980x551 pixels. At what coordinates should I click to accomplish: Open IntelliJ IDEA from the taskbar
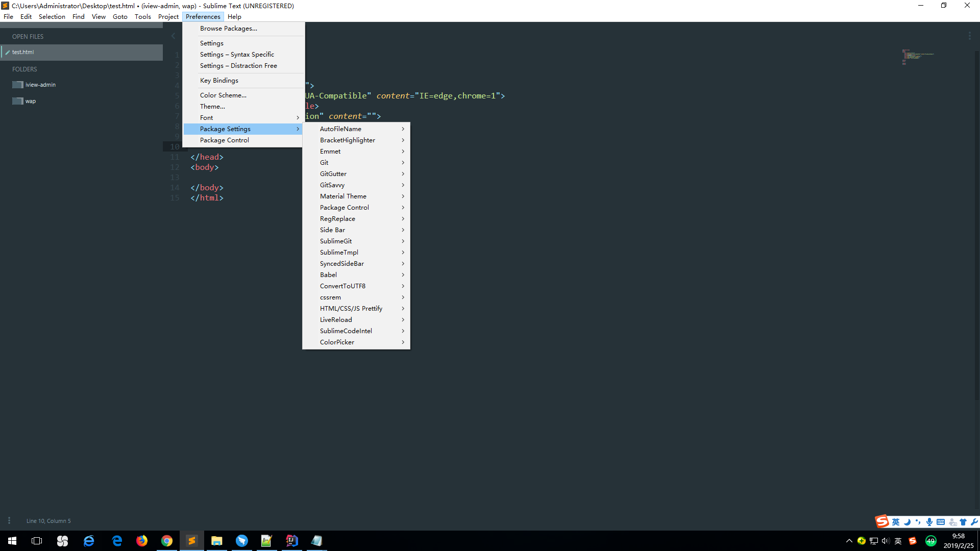coord(292,541)
